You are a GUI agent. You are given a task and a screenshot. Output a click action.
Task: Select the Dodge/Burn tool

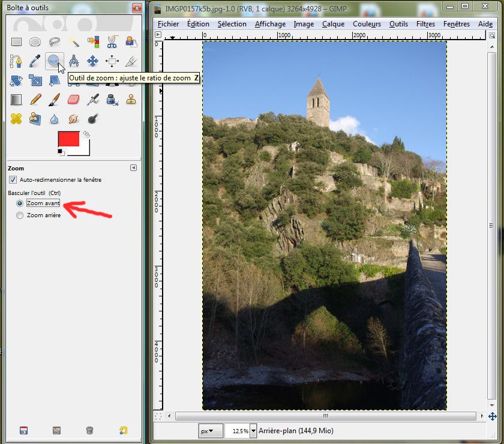pos(93,119)
